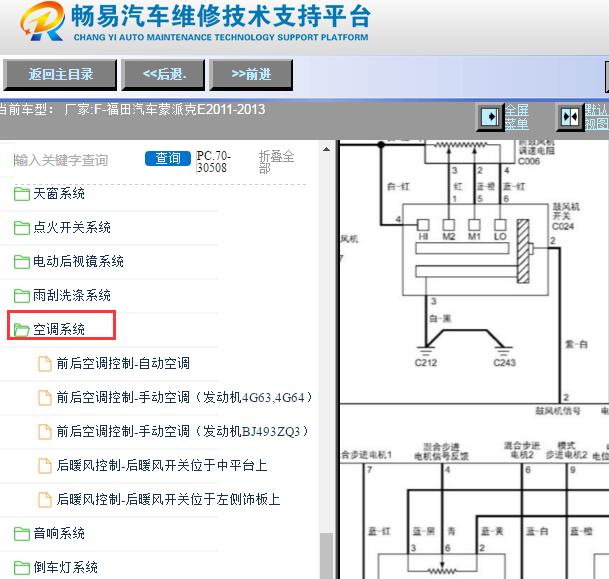Go back with <<后退 button
This screenshot has width=609, height=579.
[x=164, y=75]
